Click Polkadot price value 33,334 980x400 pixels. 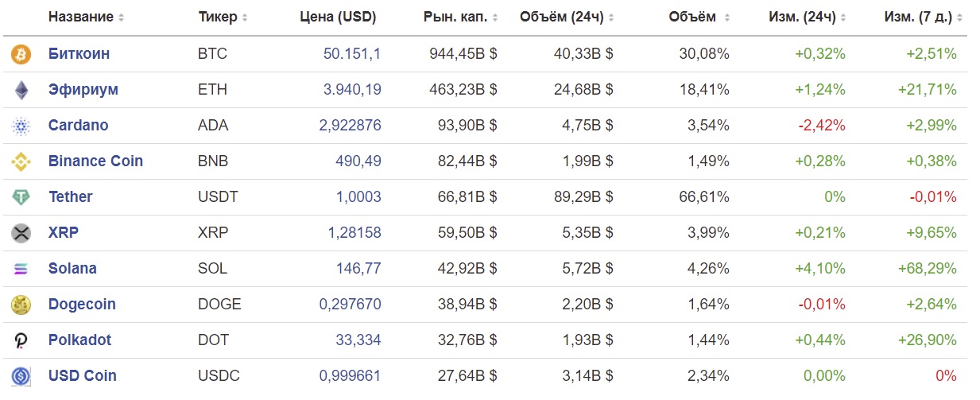358,340
